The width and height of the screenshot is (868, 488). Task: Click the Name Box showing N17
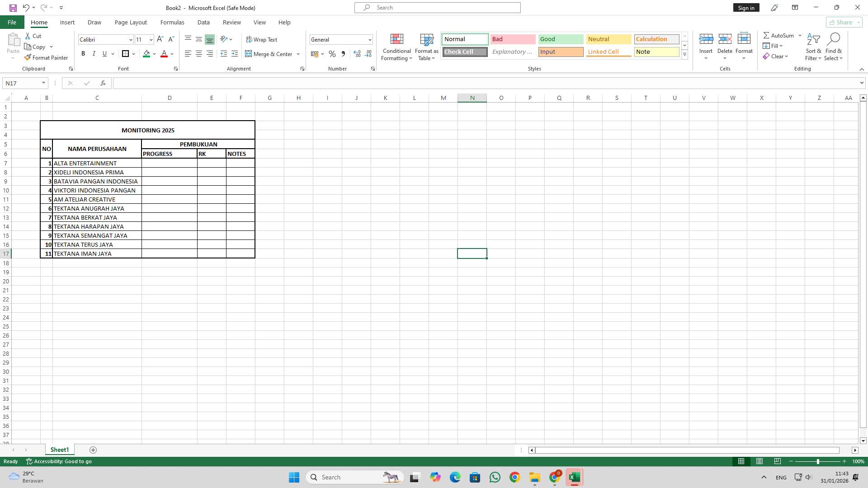(23, 83)
